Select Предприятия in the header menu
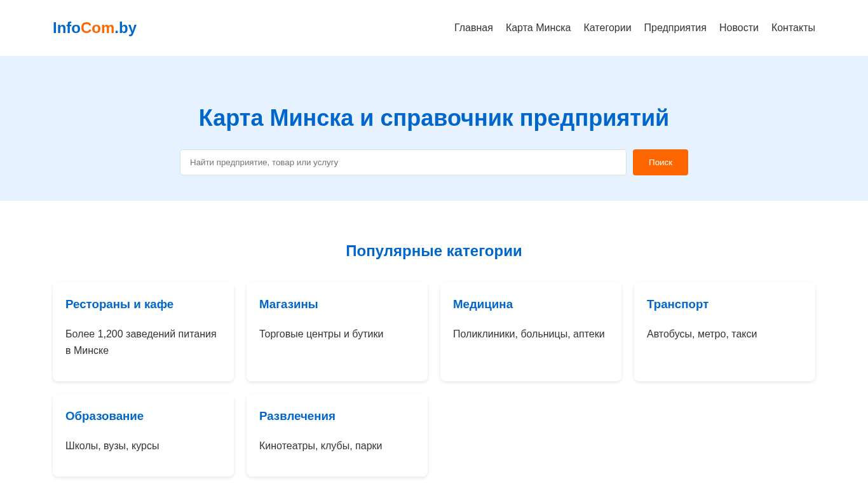The width and height of the screenshot is (868, 488). click(675, 28)
